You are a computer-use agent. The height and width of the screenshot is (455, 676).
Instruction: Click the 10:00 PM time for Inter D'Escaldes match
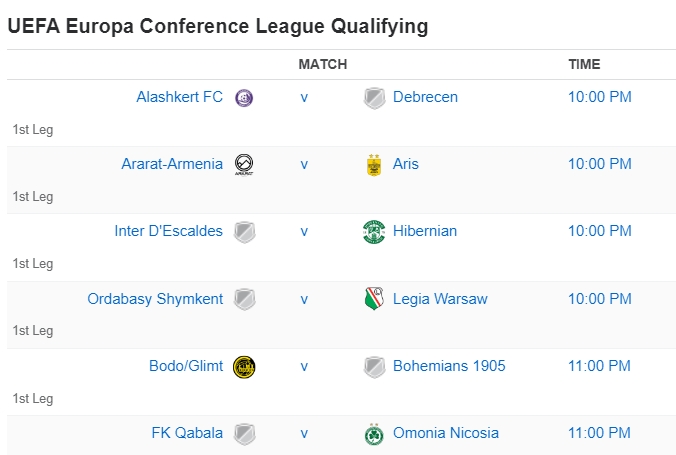tap(599, 231)
